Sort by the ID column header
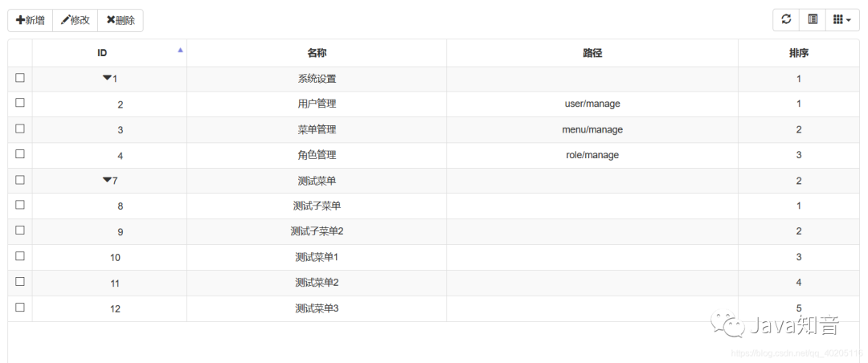The width and height of the screenshot is (868, 363). [109, 53]
